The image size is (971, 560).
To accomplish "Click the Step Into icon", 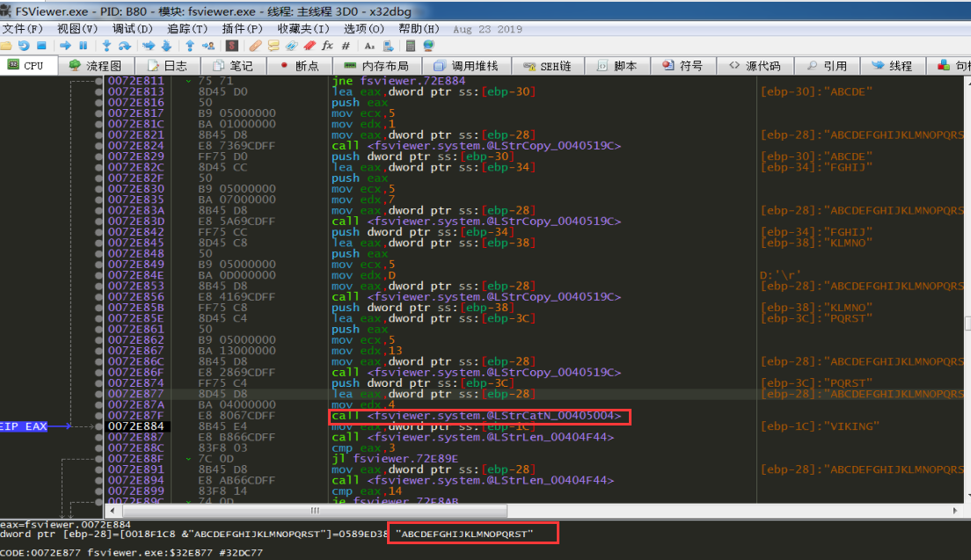I will pyautogui.click(x=106, y=45).
